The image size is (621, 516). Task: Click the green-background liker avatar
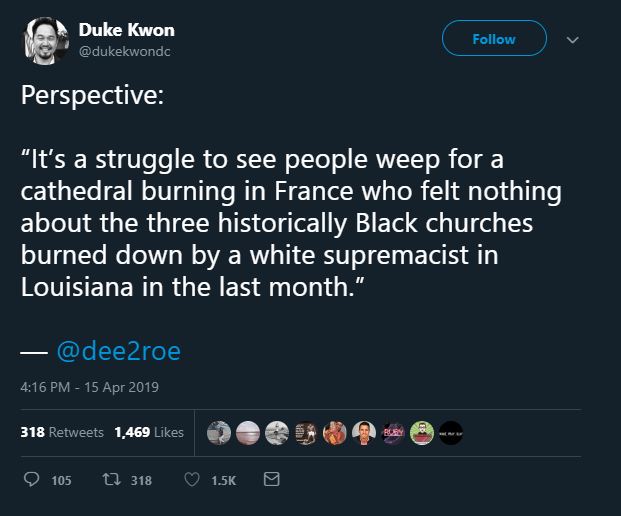[424, 432]
